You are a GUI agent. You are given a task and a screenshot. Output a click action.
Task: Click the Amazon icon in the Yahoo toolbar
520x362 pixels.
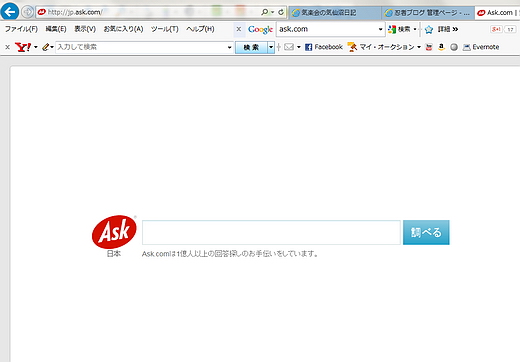[441, 47]
